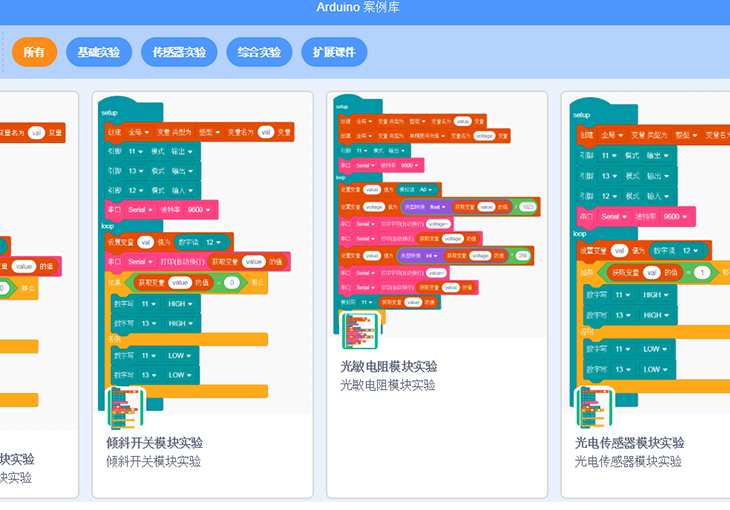The width and height of the screenshot is (730, 510).
Task: Open the Serial dropdown in 光电传感器 card
Action: tap(614, 217)
